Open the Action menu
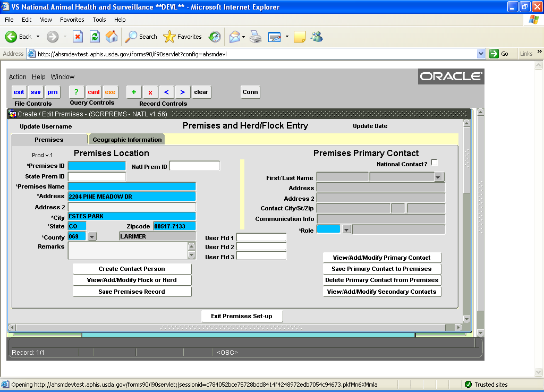Image resolution: width=544 pixels, height=392 pixels. [18, 77]
